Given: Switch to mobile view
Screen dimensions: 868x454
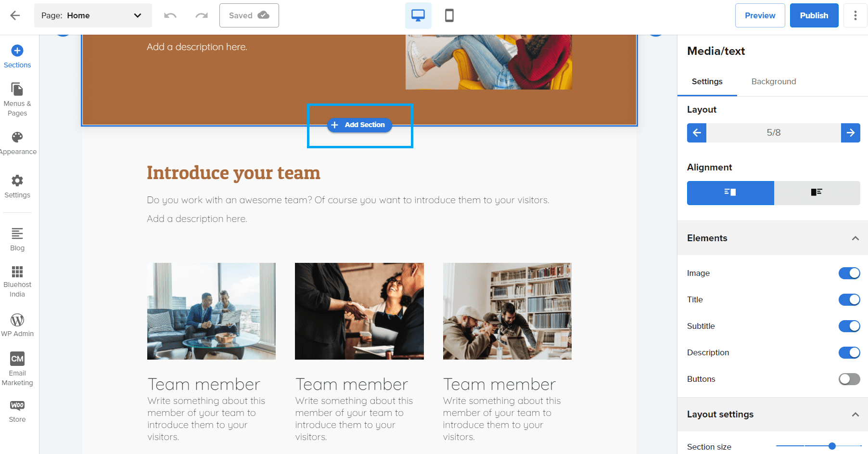Looking at the screenshot, I should coord(449,15).
